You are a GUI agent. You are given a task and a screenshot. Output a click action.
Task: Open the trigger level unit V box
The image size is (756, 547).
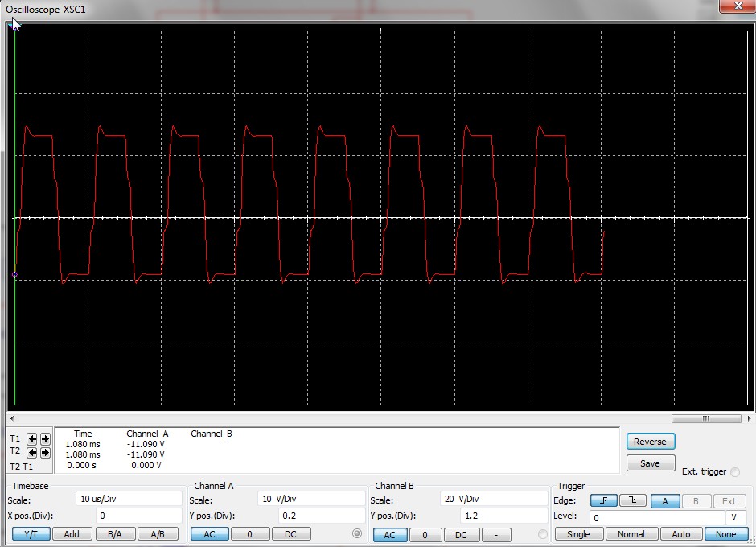(736, 517)
